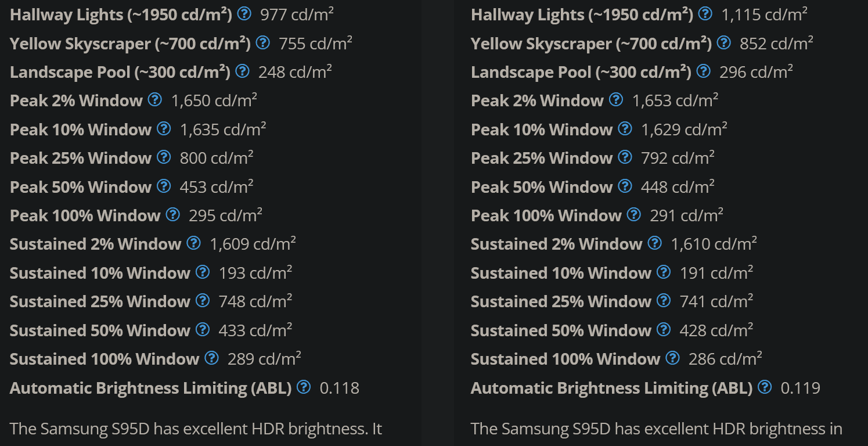This screenshot has height=446, width=868.
Task: Click the right Peak 2% Window label
Action: pyautogui.click(x=537, y=100)
